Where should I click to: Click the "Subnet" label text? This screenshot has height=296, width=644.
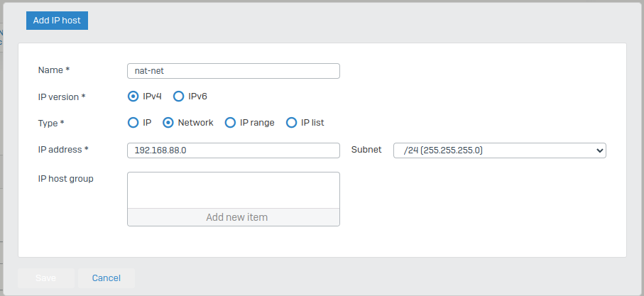click(x=366, y=150)
